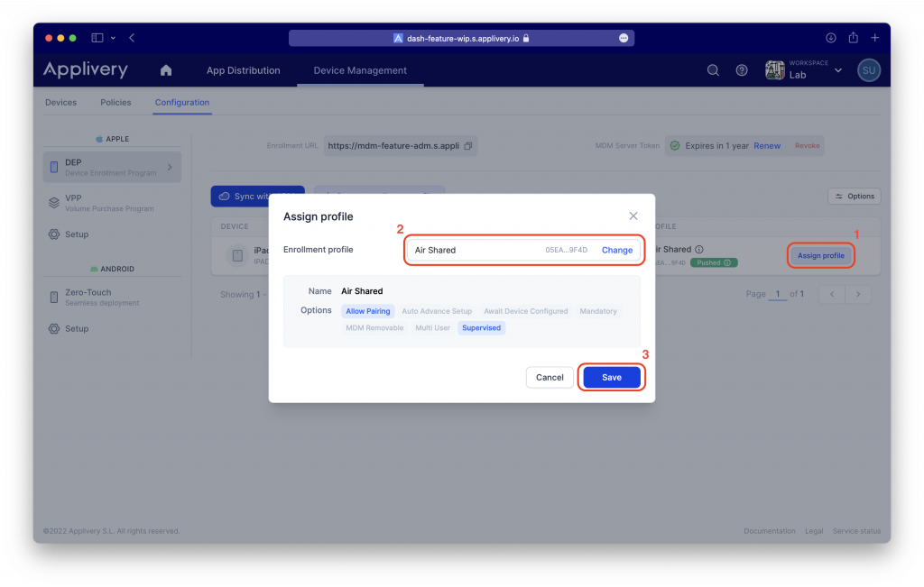Toggle the MDM Removable option
Screen dimensions: 924x587
pyautogui.click(x=374, y=328)
